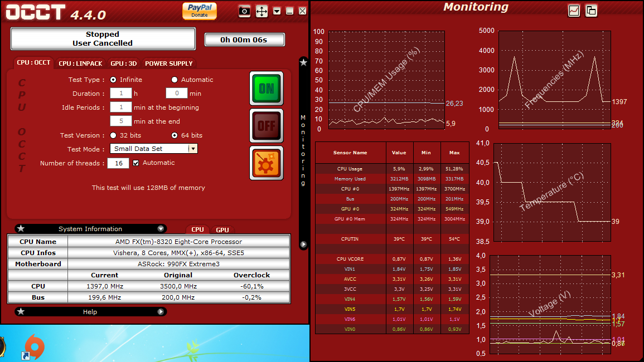Close the OCCT window
The width and height of the screenshot is (644, 362).
click(302, 11)
